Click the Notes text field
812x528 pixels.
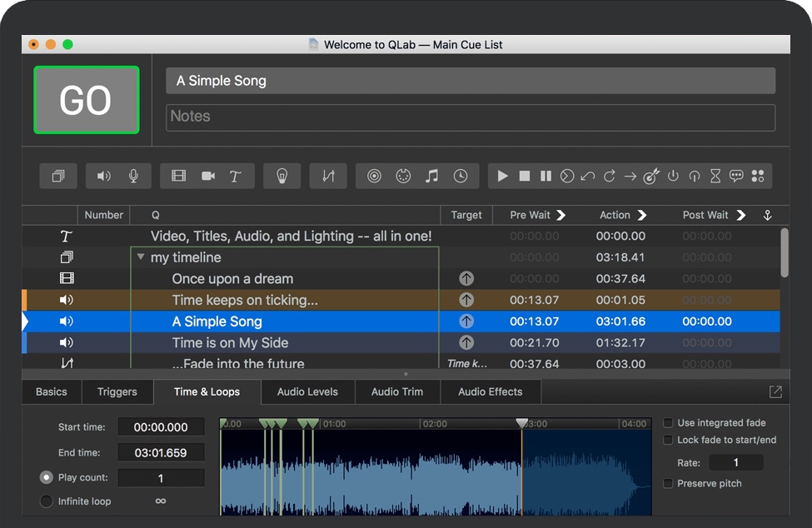(471, 117)
